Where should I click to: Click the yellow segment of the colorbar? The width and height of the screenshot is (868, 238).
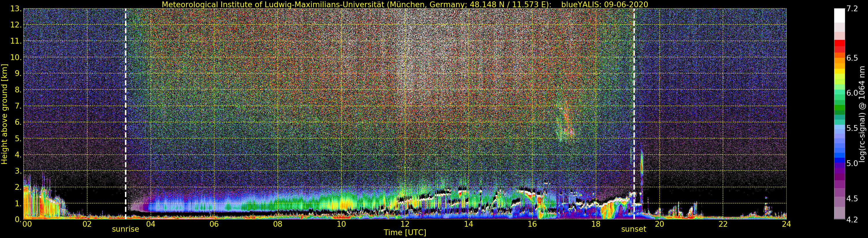(839, 72)
